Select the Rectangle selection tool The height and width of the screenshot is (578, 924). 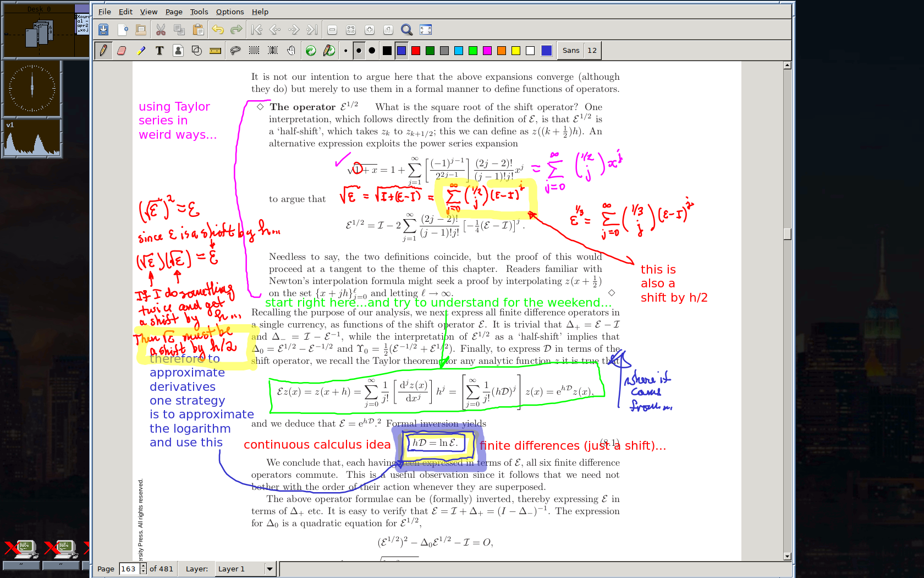pyautogui.click(x=254, y=51)
